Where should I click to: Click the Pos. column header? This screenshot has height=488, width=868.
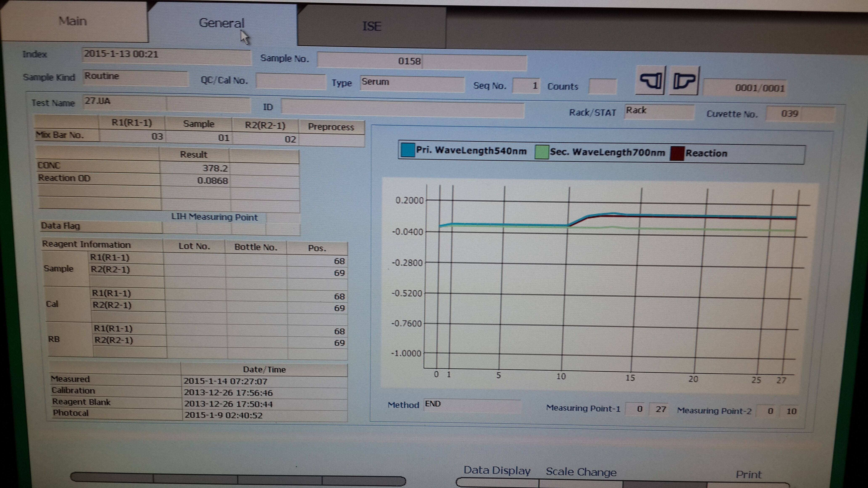tap(317, 248)
